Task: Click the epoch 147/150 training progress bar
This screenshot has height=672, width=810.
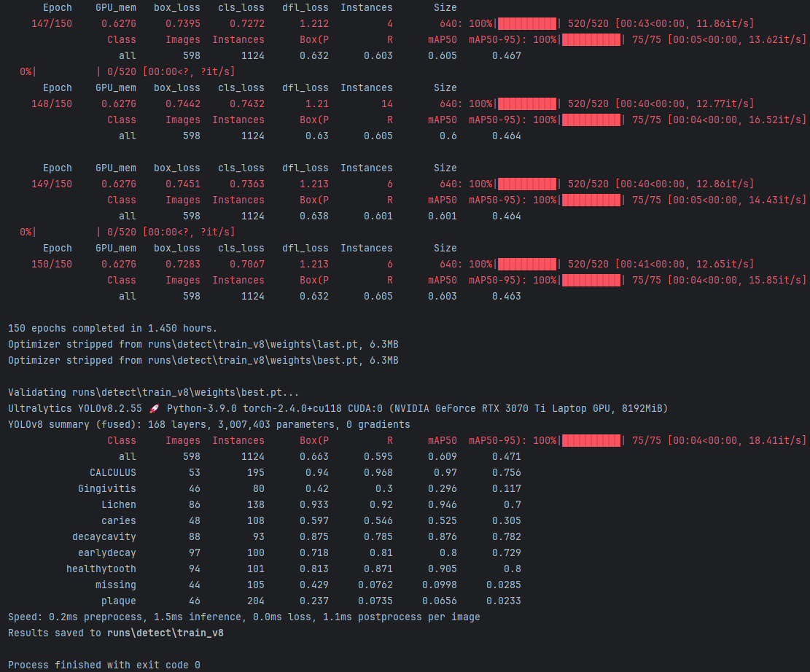Action: [526, 23]
